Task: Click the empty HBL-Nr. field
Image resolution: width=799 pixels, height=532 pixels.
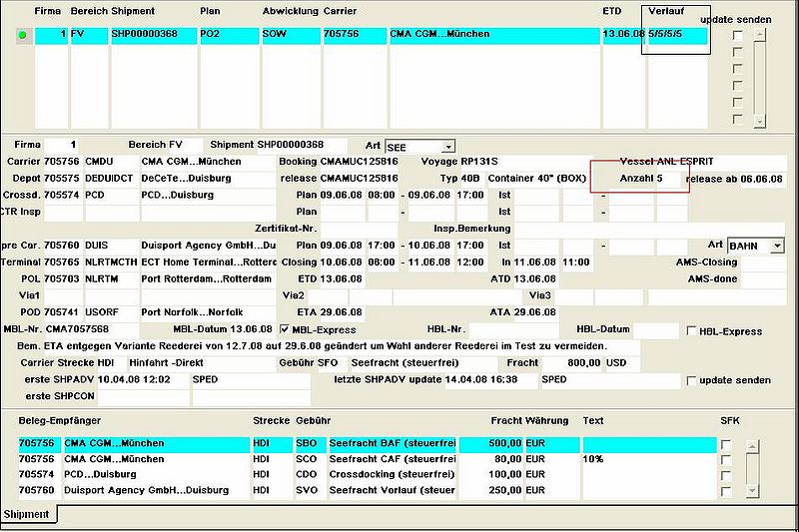Action: point(512,329)
